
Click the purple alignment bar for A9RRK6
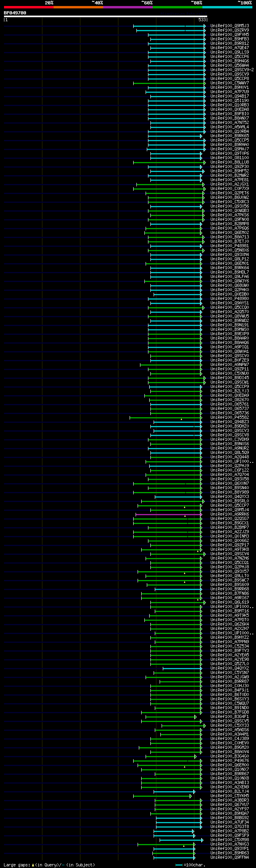pos(168,514)
